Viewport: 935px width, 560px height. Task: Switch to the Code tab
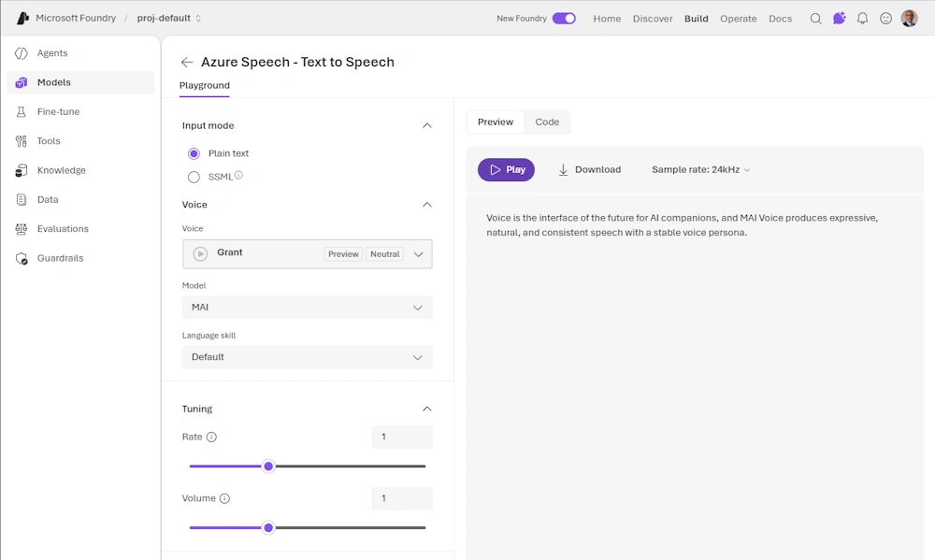[x=547, y=122]
